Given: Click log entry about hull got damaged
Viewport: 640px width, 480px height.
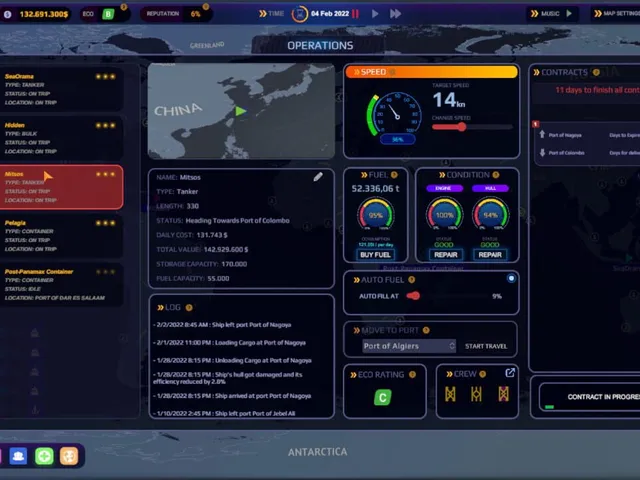Looking at the screenshot, I should click(228, 378).
